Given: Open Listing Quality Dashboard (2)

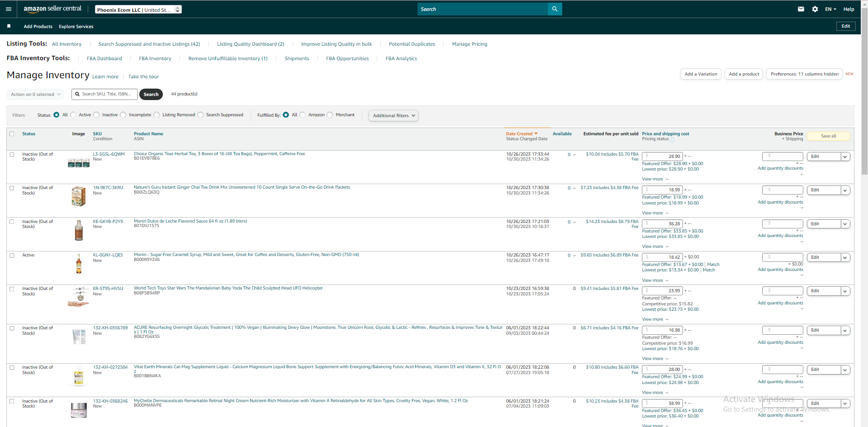Looking at the screenshot, I should 251,44.
